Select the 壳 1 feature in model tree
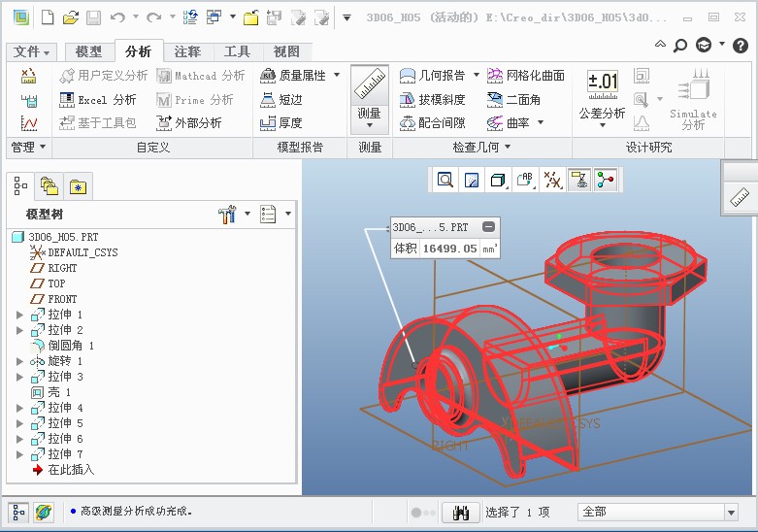The width and height of the screenshot is (758, 532). pos(59,392)
